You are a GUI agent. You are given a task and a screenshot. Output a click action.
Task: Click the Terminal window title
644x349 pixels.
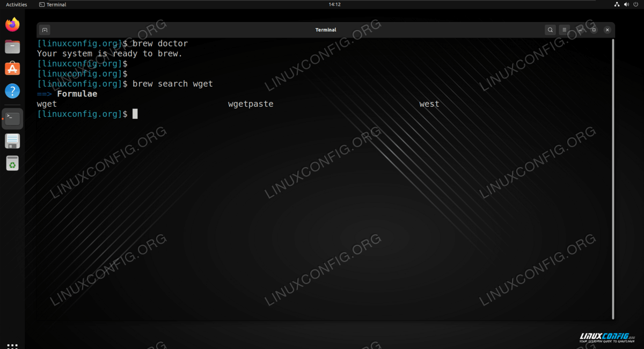(326, 30)
